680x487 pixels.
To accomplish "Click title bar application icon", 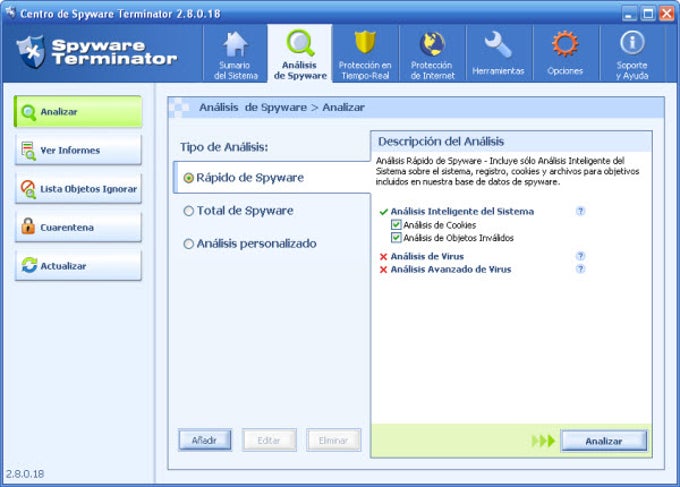I will click(x=10, y=13).
